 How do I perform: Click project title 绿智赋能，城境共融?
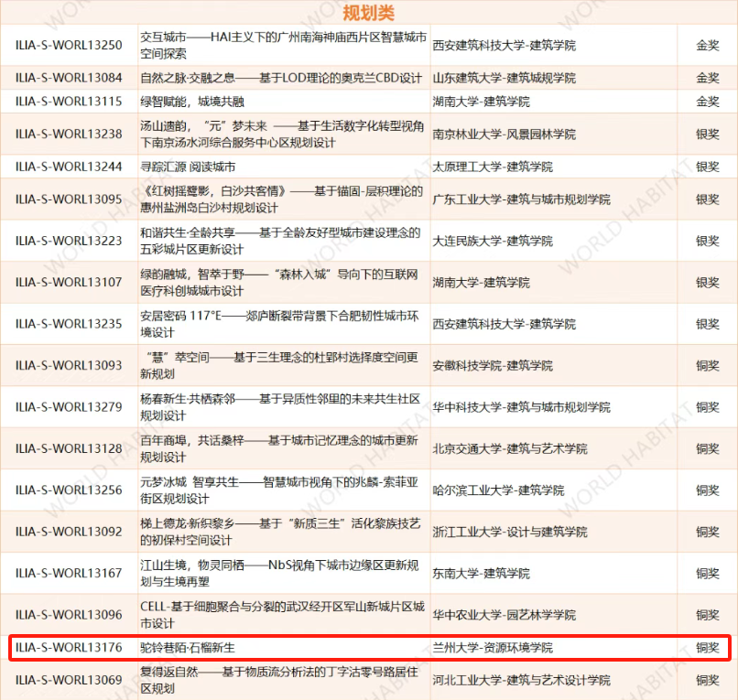click(192, 102)
